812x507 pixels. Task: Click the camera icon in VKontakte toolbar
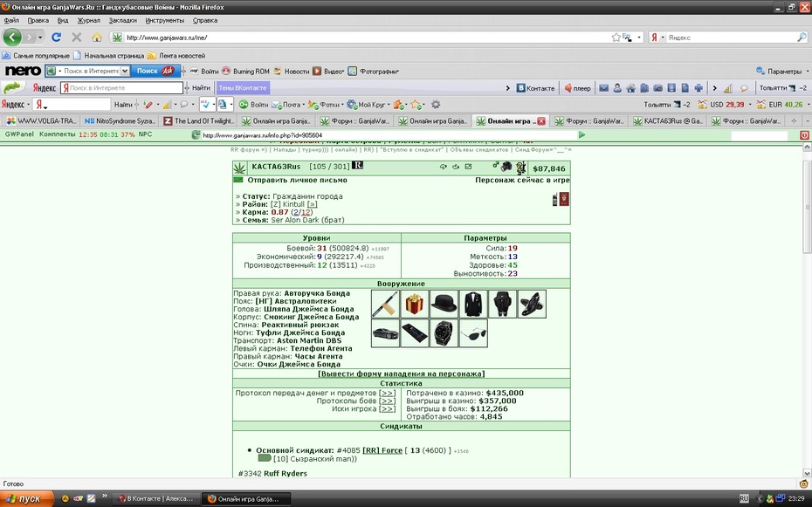click(657, 88)
